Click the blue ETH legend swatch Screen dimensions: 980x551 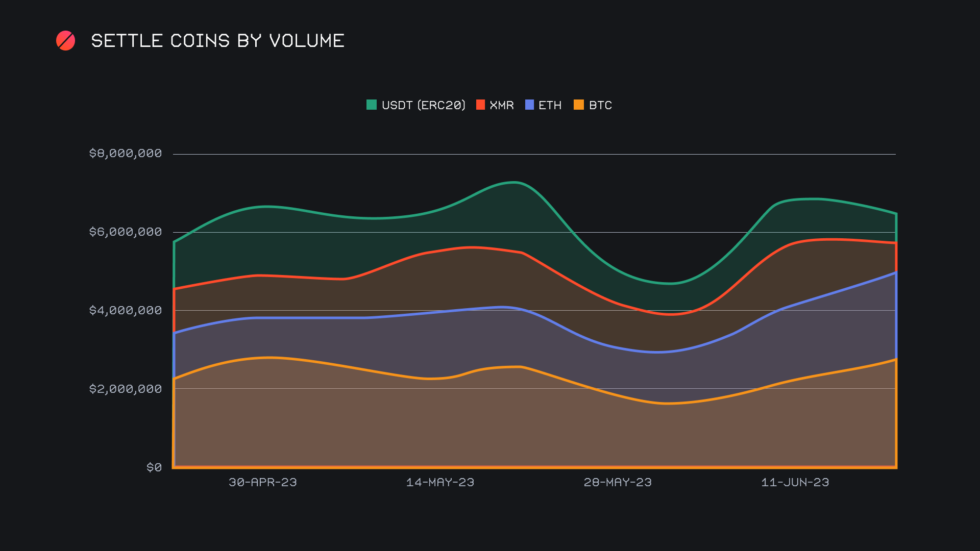pos(529,105)
